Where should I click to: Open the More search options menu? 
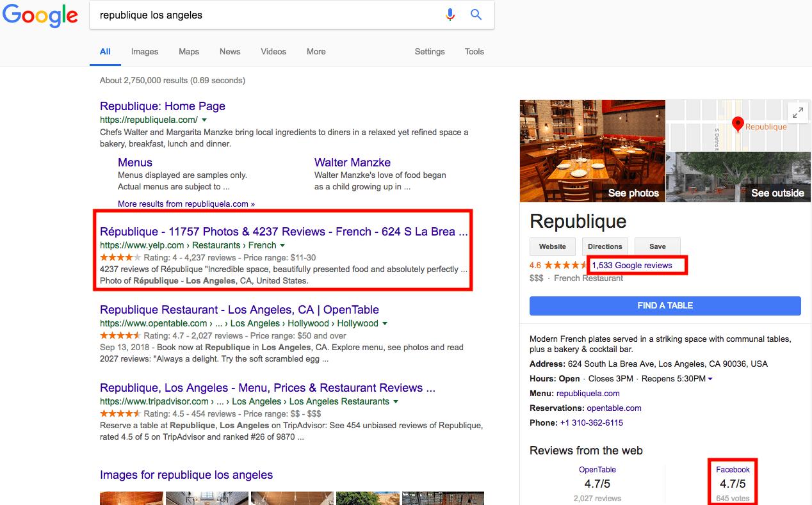[316, 52]
